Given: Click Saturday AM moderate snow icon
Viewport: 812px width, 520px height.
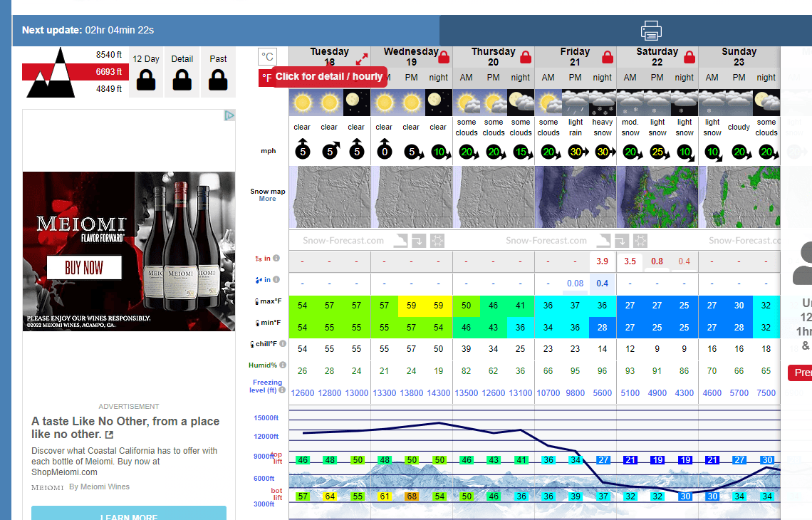Looking at the screenshot, I should click(x=630, y=103).
